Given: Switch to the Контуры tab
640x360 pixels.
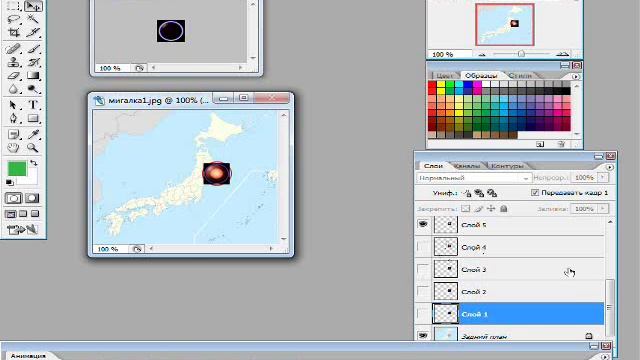Looking at the screenshot, I should tap(507, 166).
